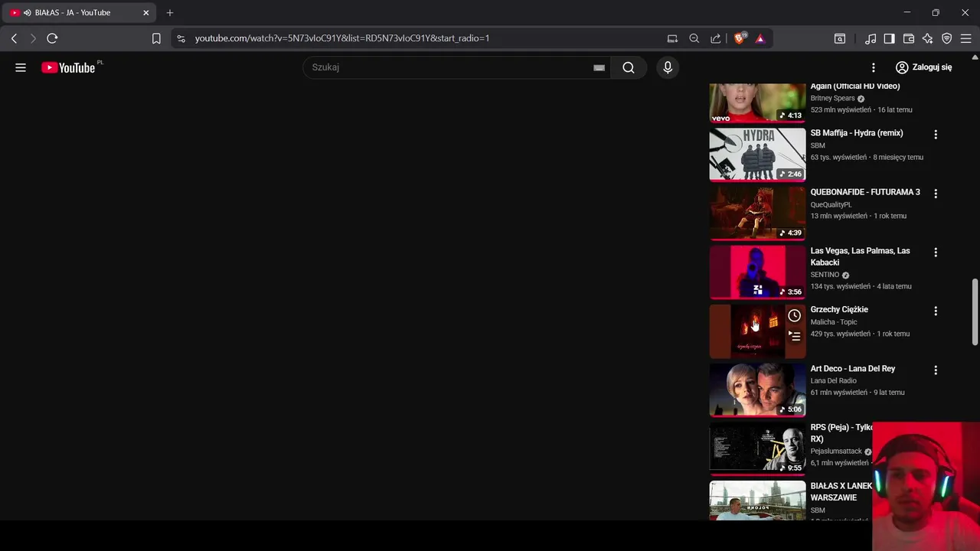The height and width of the screenshot is (551, 980).
Task: Open the Art Deco video thumbnail
Action: [x=757, y=390]
